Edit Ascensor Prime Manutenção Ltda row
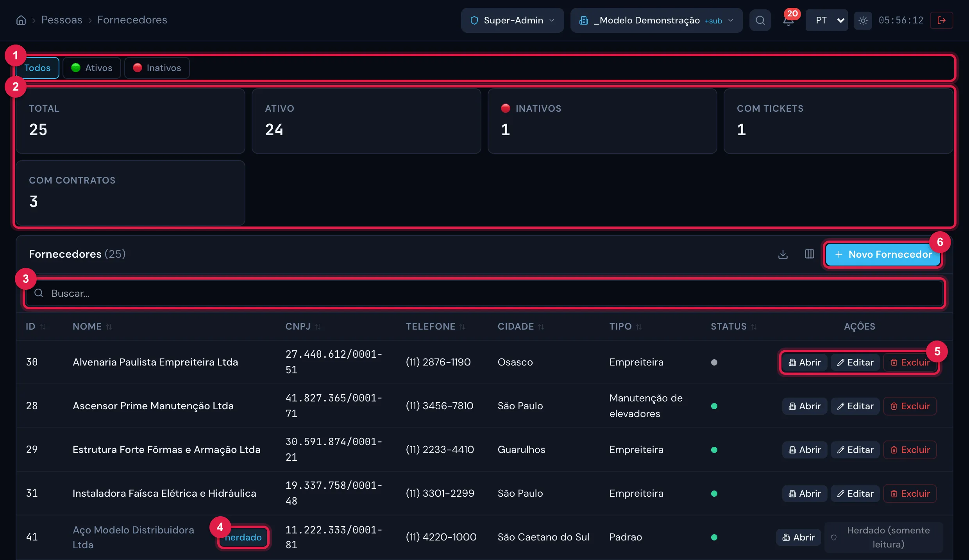The image size is (969, 560). coord(855,406)
